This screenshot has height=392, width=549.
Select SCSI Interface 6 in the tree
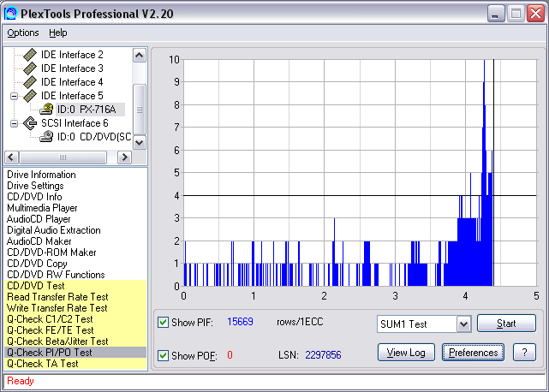[75, 123]
